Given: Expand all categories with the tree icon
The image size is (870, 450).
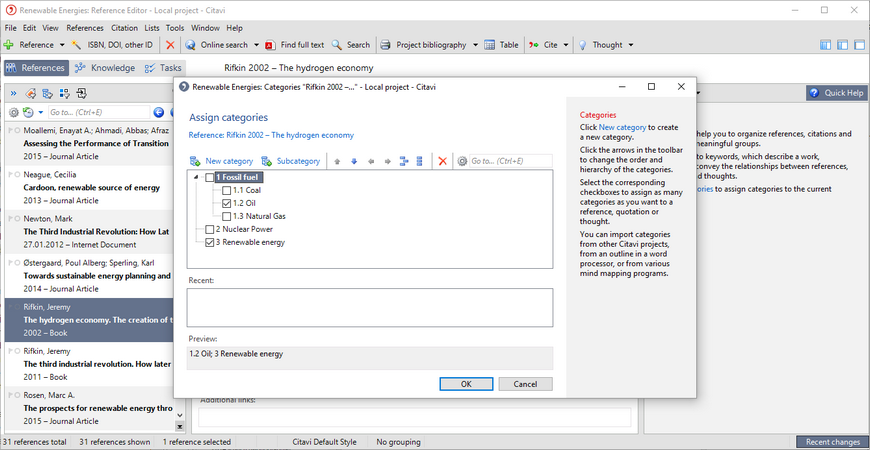Looking at the screenshot, I should [403, 161].
